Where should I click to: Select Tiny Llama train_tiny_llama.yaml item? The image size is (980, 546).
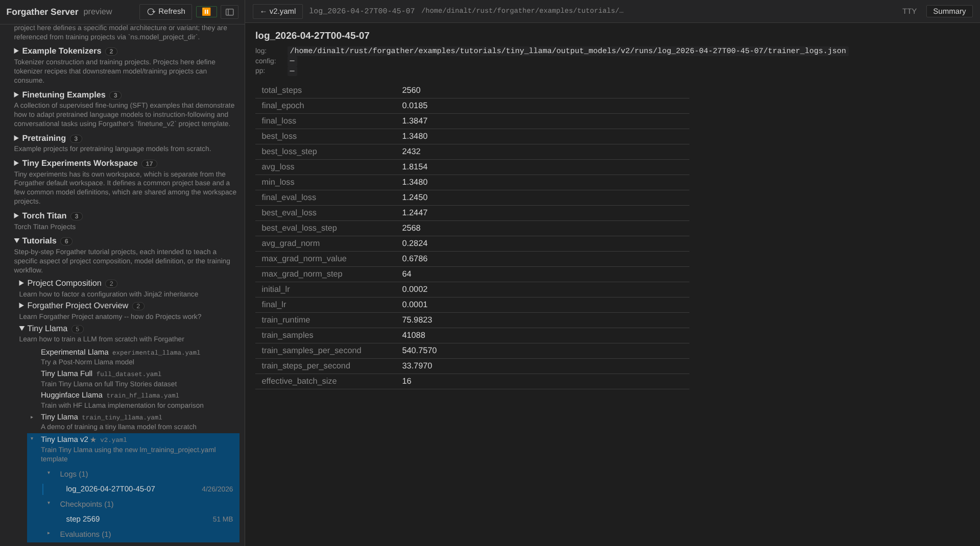tap(59, 417)
